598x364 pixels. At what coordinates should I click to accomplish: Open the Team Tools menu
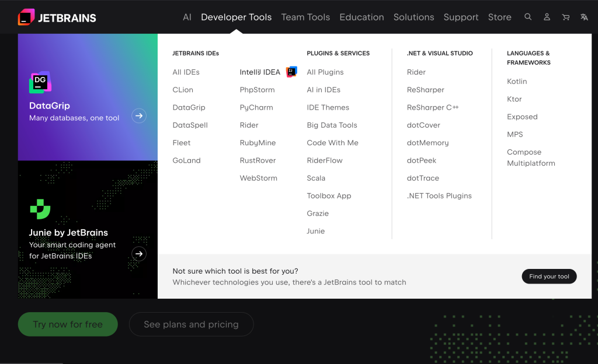tap(305, 17)
